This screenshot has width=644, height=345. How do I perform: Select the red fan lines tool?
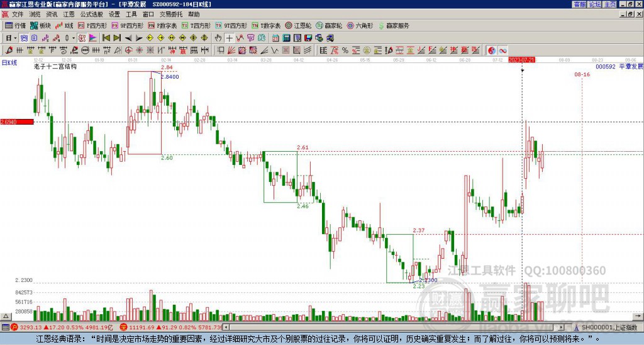[x=231, y=50]
